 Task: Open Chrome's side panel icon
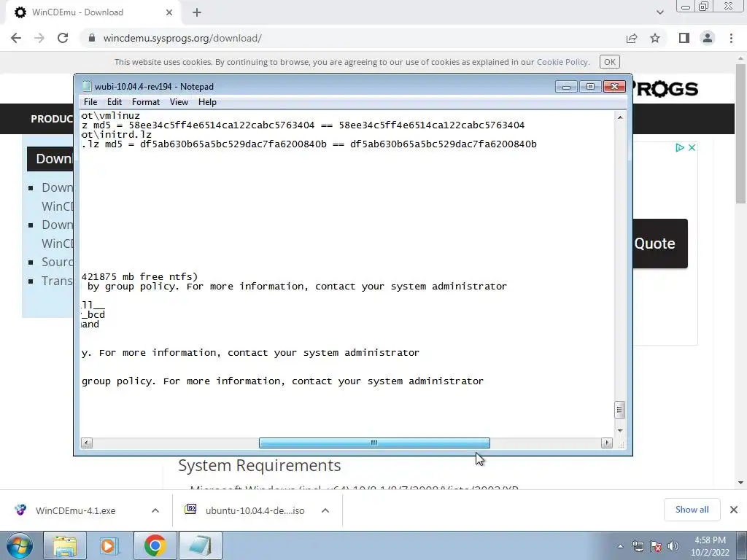point(684,38)
